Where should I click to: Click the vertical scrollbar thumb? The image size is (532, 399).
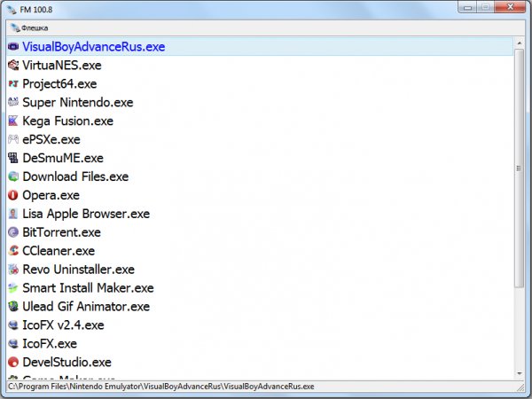(519, 168)
